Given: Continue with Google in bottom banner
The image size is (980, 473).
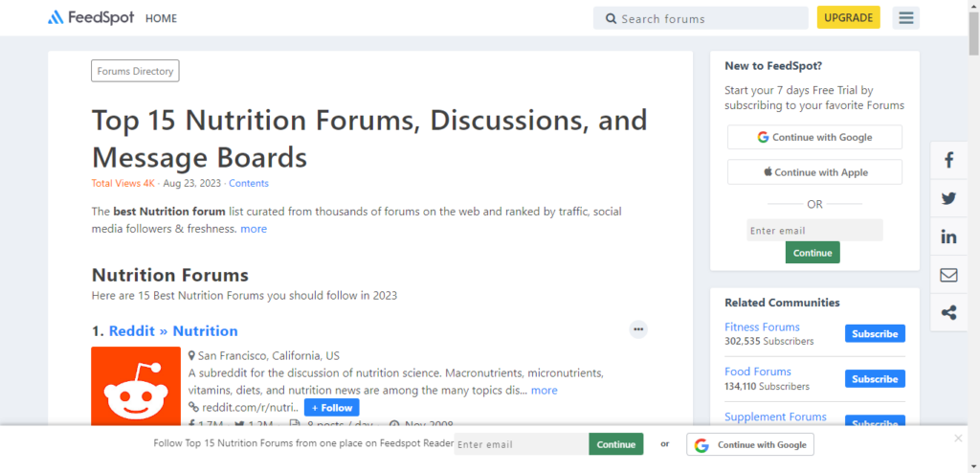Looking at the screenshot, I should [x=750, y=445].
